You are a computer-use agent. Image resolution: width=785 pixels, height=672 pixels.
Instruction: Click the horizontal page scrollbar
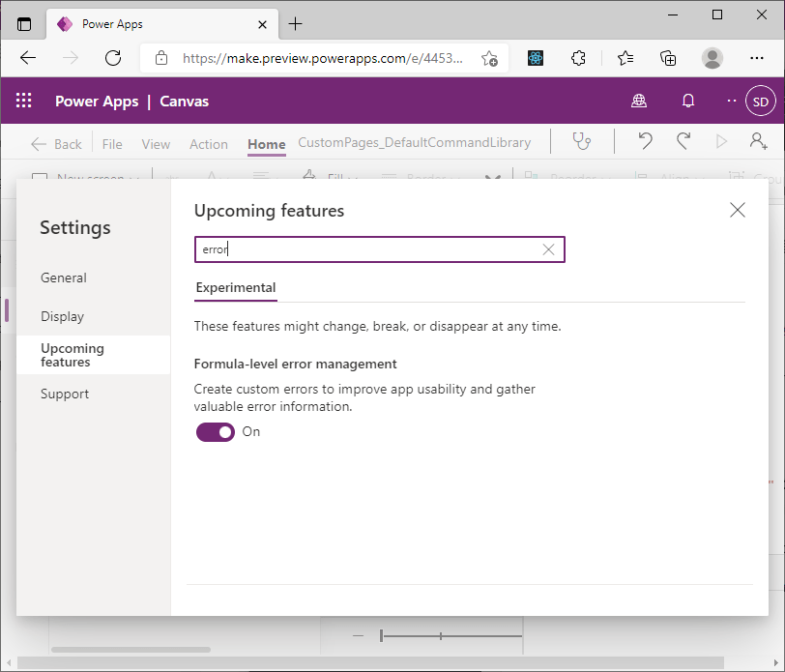click(370, 662)
